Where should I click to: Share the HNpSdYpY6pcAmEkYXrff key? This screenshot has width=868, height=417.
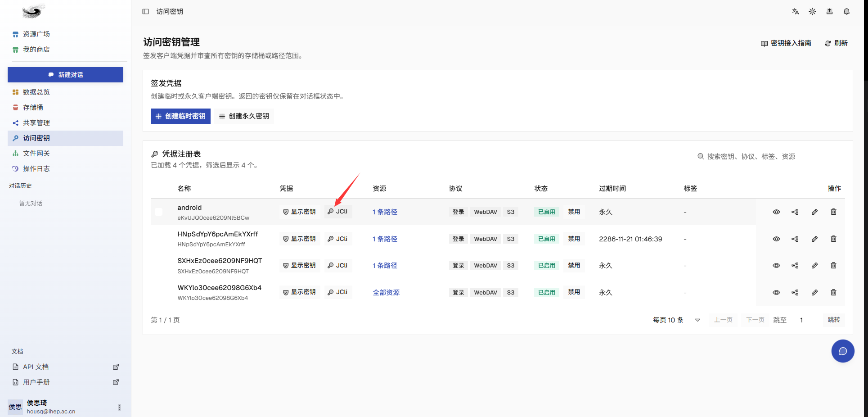pos(795,239)
